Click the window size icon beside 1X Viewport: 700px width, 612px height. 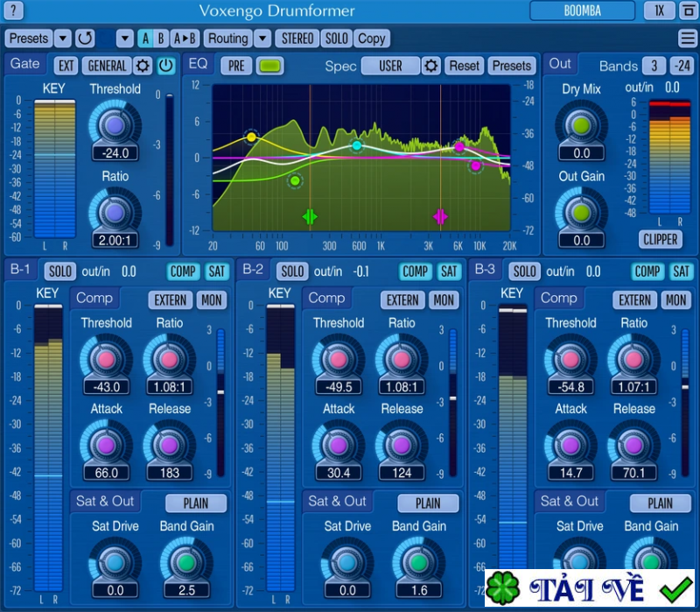(x=686, y=11)
